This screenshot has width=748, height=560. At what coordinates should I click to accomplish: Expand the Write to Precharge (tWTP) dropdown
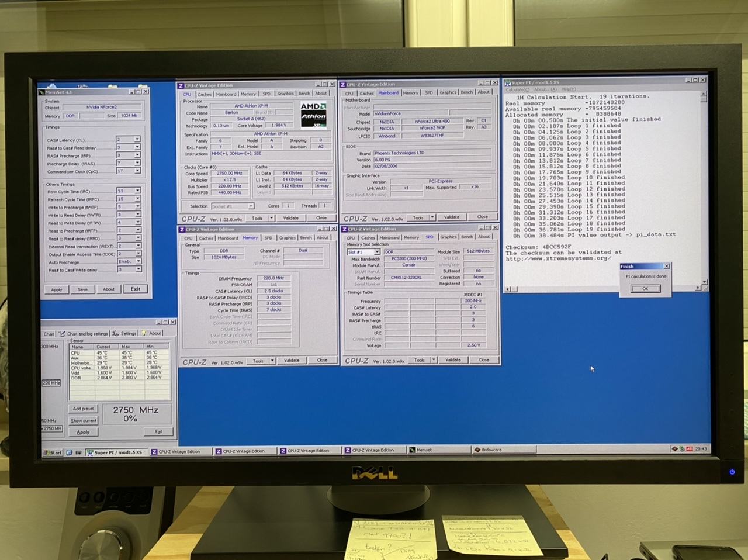[x=137, y=206]
